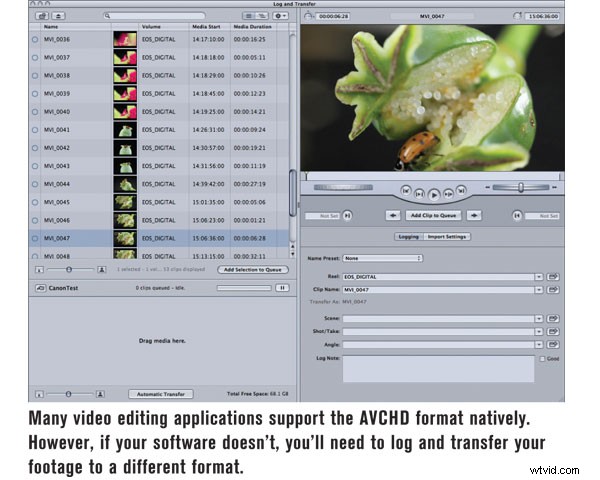
Task: Click the add volume folder icon
Action: pyautogui.click(x=42, y=16)
